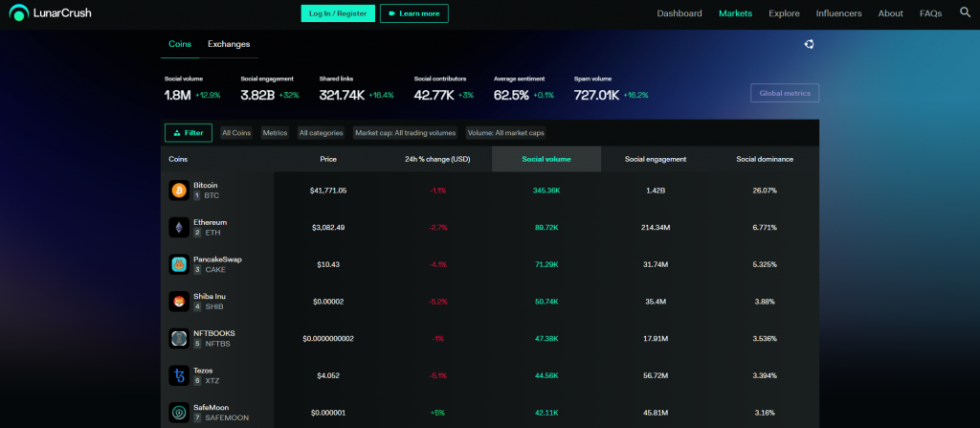Click Bitcoin price $41,771.05

[328, 191]
